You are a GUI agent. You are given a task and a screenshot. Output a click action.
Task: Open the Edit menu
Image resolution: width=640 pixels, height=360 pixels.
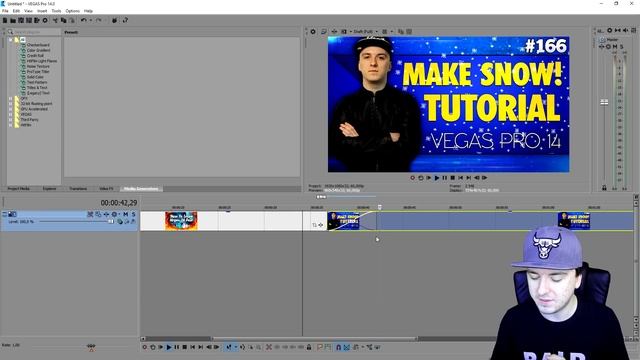[x=16, y=11]
